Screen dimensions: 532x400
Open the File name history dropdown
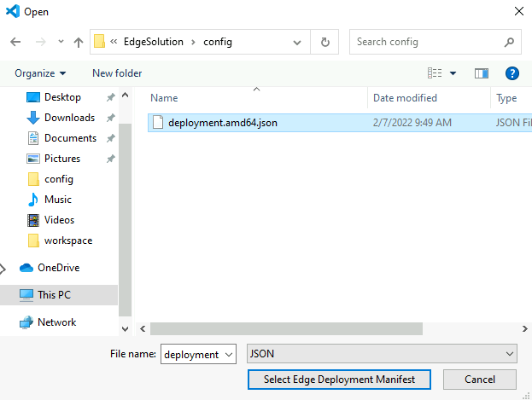click(x=228, y=354)
